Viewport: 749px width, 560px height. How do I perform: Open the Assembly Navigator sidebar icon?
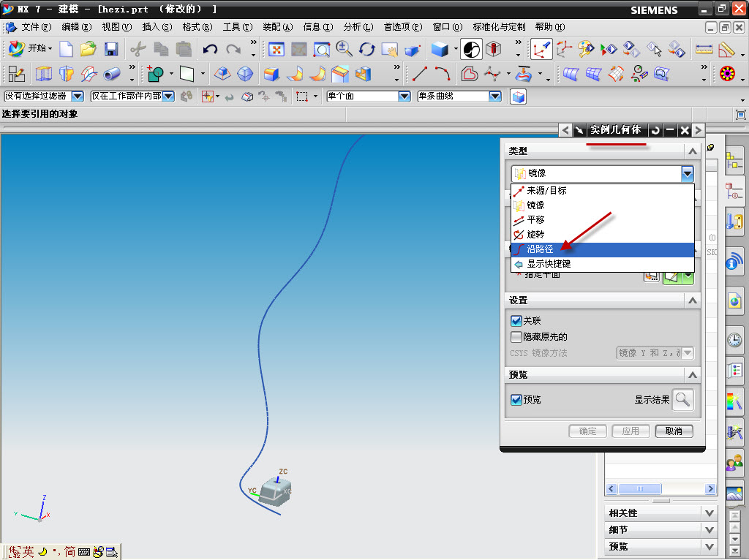click(734, 160)
